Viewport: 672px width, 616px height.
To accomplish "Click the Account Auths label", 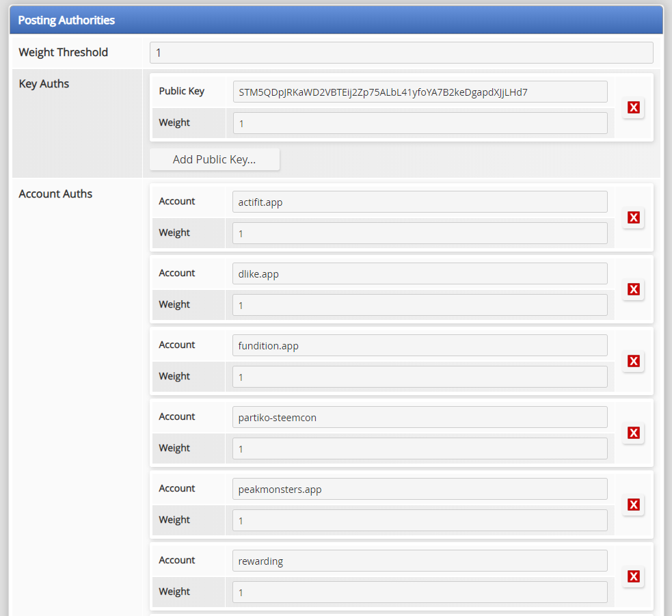I will tap(55, 193).
